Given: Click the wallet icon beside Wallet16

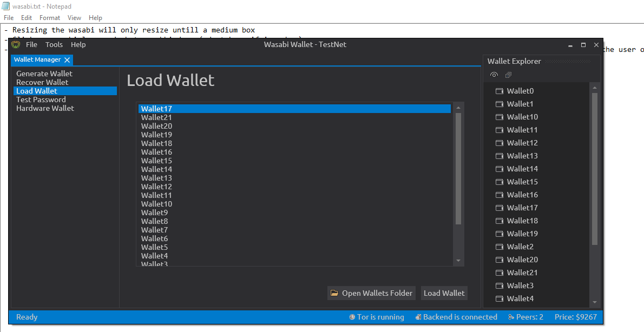Looking at the screenshot, I should click(500, 195).
